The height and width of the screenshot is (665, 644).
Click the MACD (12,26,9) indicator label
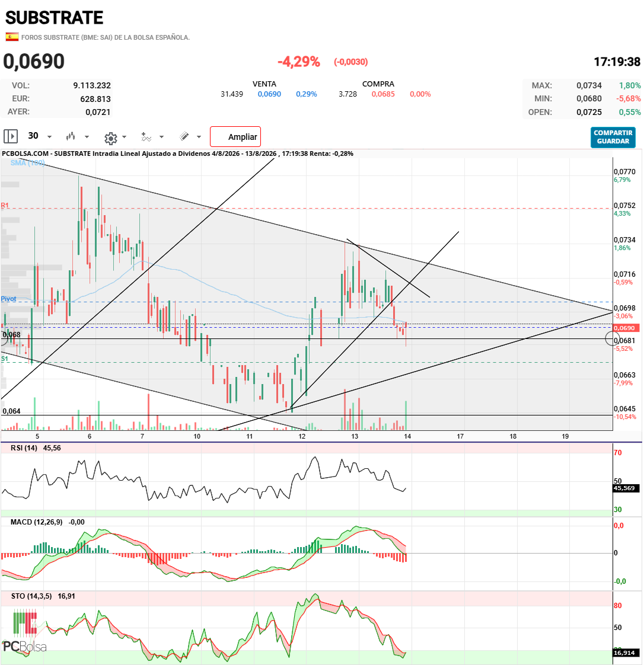(37, 522)
